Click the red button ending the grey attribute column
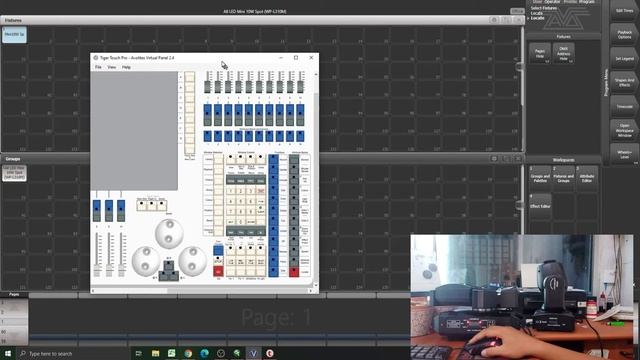 pyautogui.click(x=294, y=272)
